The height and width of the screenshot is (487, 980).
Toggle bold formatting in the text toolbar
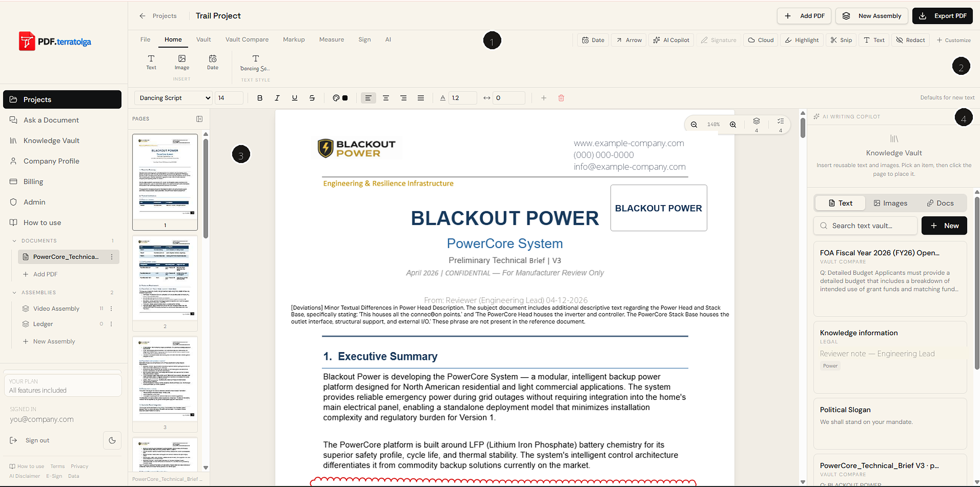(x=260, y=98)
